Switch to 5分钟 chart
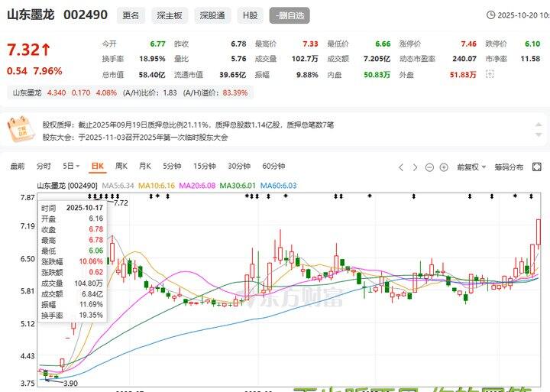 pos(172,166)
